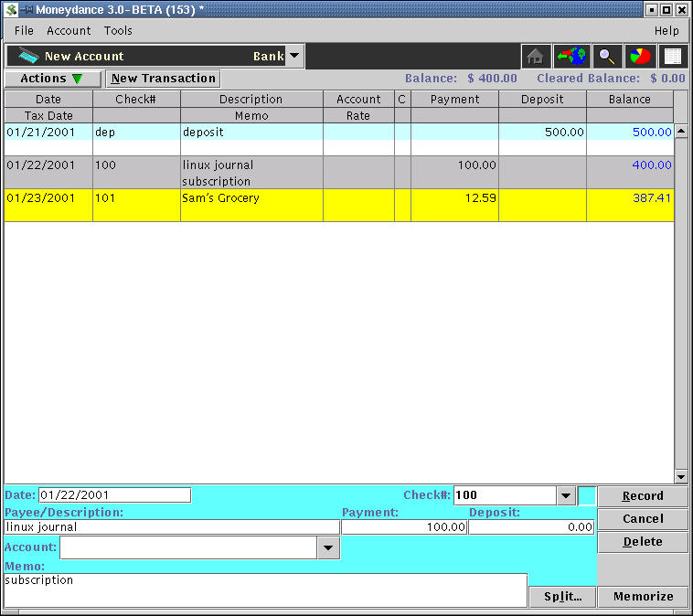
Task: Open the New Account Bank selector dropdown
Action: [x=293, y=56]
